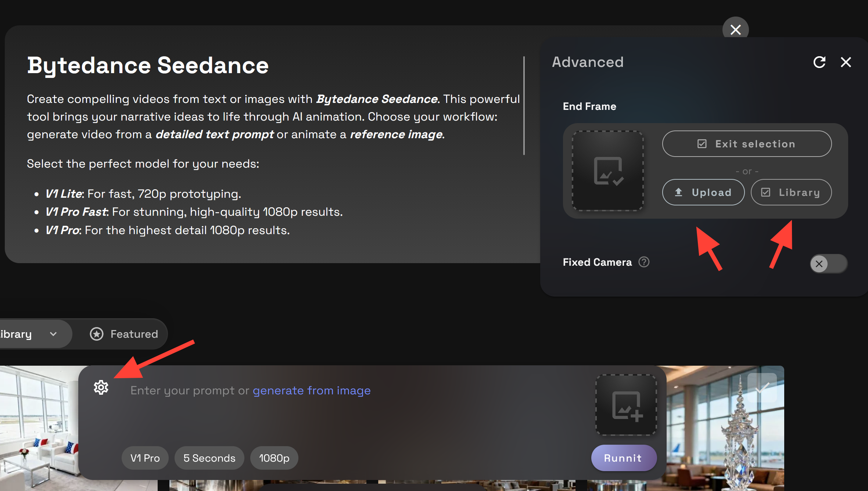
Task: Close the Advanced panel
Action: [846, 62]
